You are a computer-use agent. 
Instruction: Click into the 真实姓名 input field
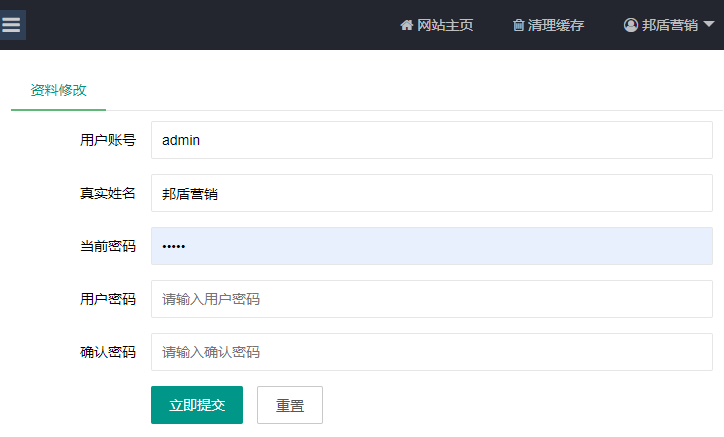431,193
